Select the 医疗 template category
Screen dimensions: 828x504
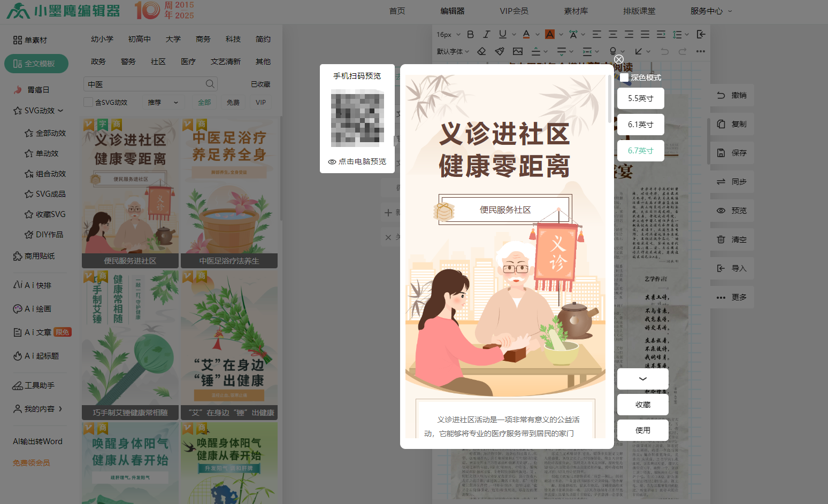click(188, 61)
